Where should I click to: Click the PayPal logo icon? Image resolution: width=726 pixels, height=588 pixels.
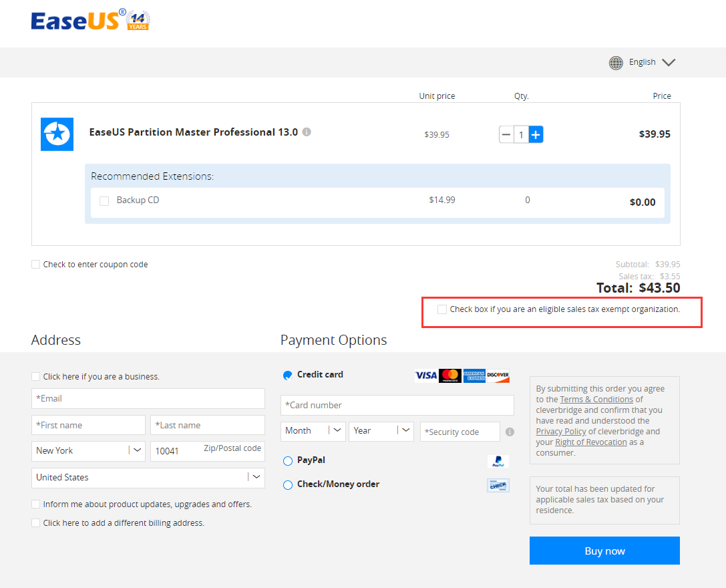pos(498,461)
